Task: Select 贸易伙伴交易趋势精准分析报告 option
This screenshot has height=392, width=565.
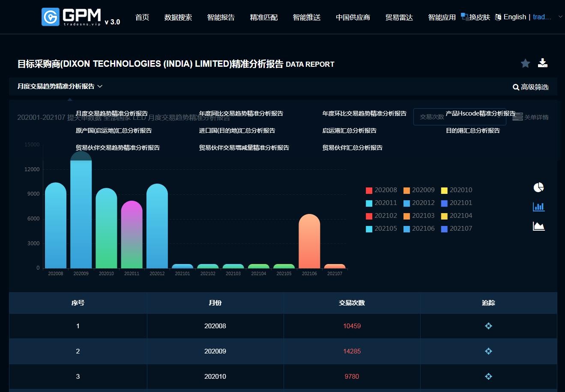Action: point(118,148)
